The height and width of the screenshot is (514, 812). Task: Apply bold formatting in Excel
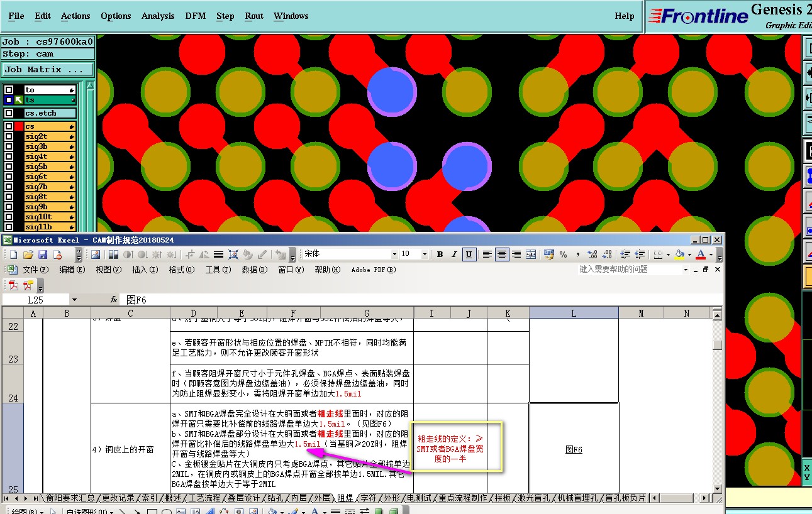(440, 254)
